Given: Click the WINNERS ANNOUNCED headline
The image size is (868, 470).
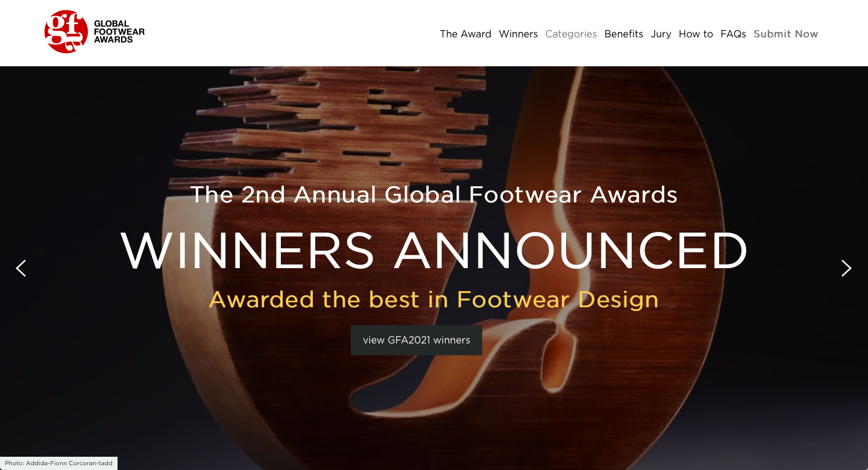Looking at the screenshot, I should click(x=434, y=251).
